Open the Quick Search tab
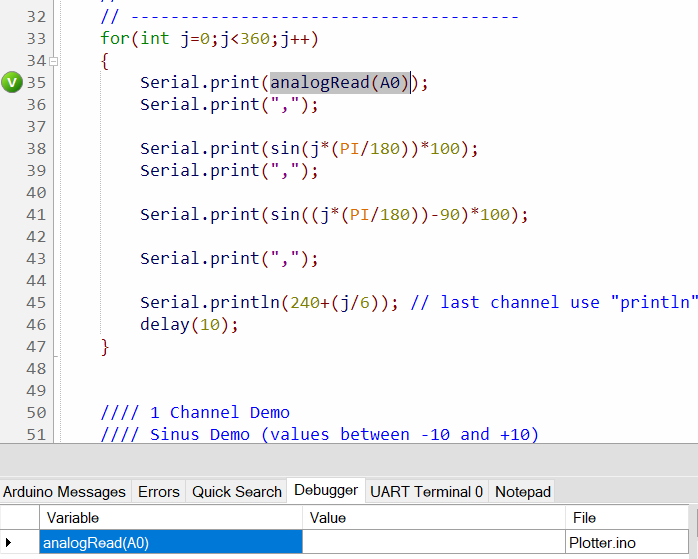698x559 pixels. [236, 492]
